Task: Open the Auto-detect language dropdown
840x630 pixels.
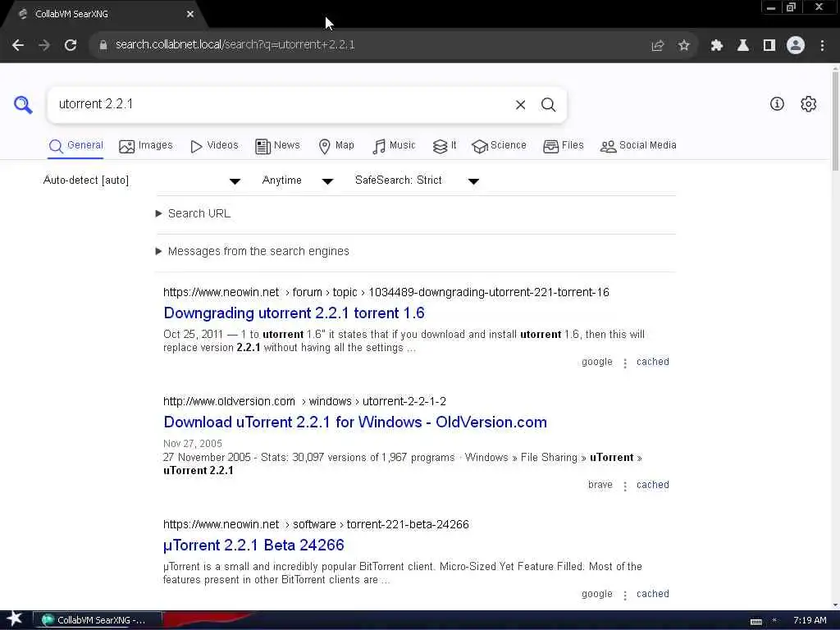Action: [x=141, y=180]
